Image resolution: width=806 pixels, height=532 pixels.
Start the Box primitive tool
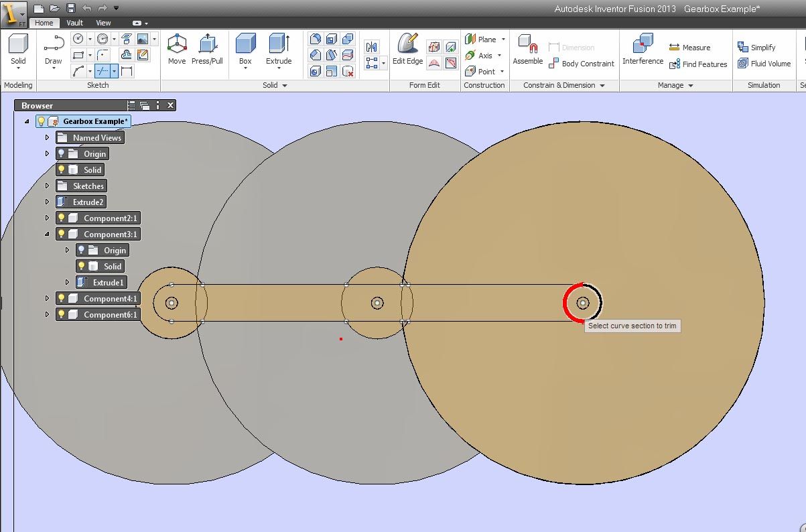point(245,49)
